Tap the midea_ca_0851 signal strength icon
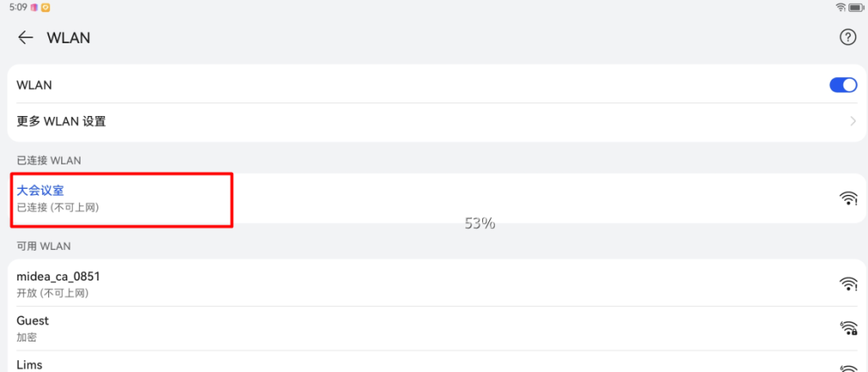868x372 pixels. point(848,284)
